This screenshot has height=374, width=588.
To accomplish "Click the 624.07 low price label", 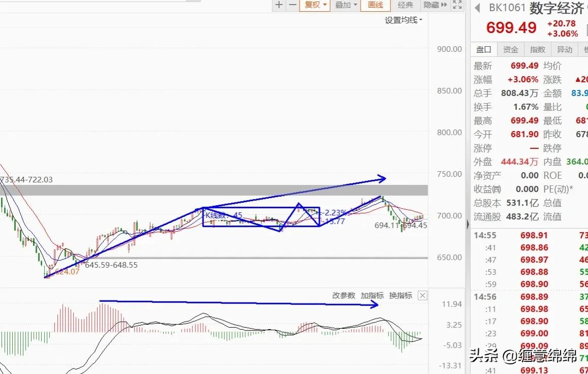I will point(67,272).
